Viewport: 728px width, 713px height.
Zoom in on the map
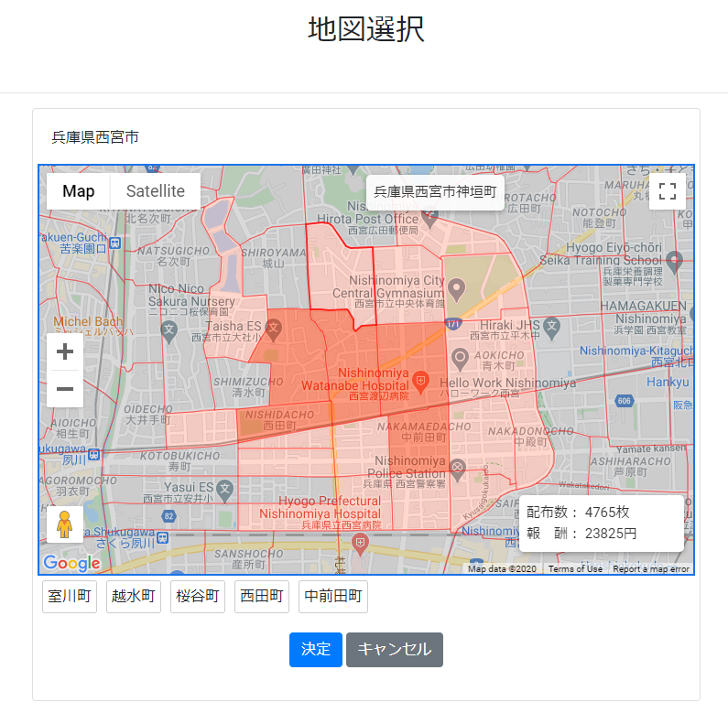[65, 351]
